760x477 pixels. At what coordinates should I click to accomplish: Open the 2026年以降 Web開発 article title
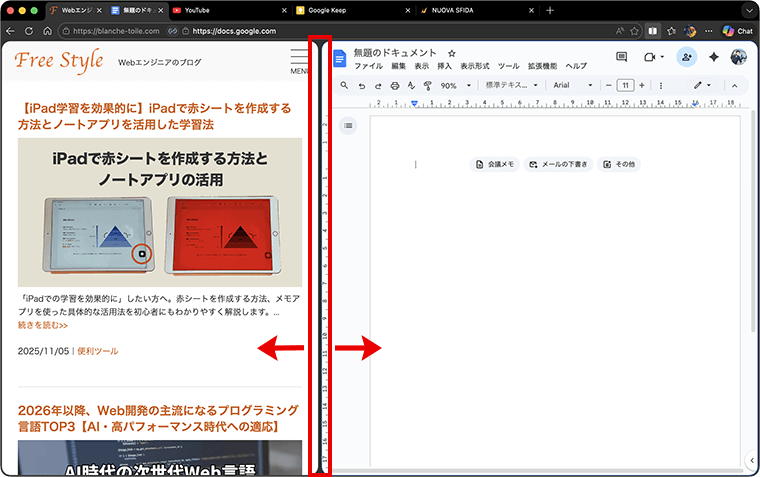point(158,418)
